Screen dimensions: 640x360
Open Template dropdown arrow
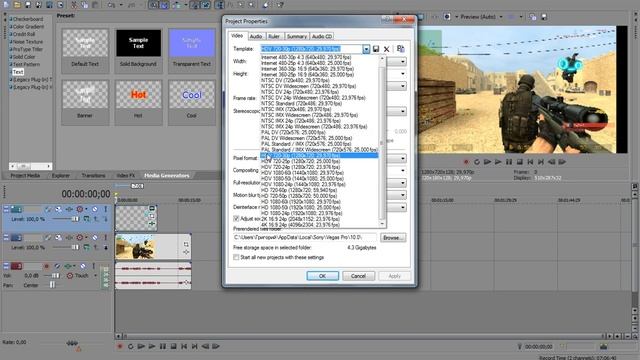pos(366,49)
